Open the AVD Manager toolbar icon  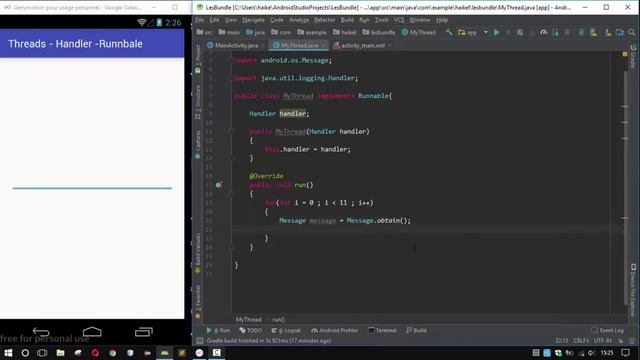click(593, 32)
